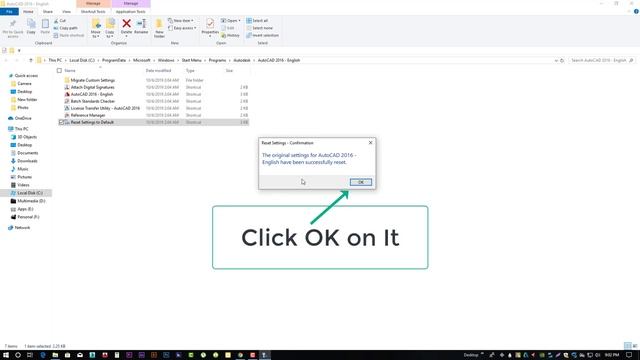Close the Reset Settings confirmation dialog
This screenshot has width=640, height=360.
click(370, 143)
